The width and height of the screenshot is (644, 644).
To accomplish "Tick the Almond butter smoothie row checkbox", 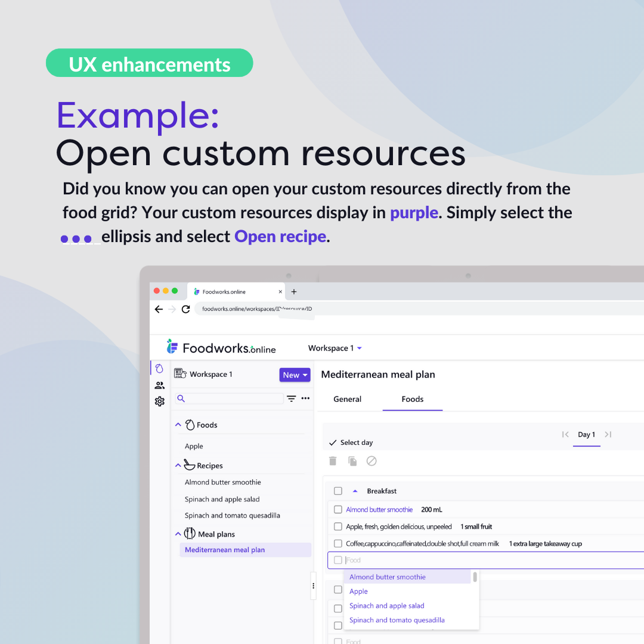I will tap(338, 509).
